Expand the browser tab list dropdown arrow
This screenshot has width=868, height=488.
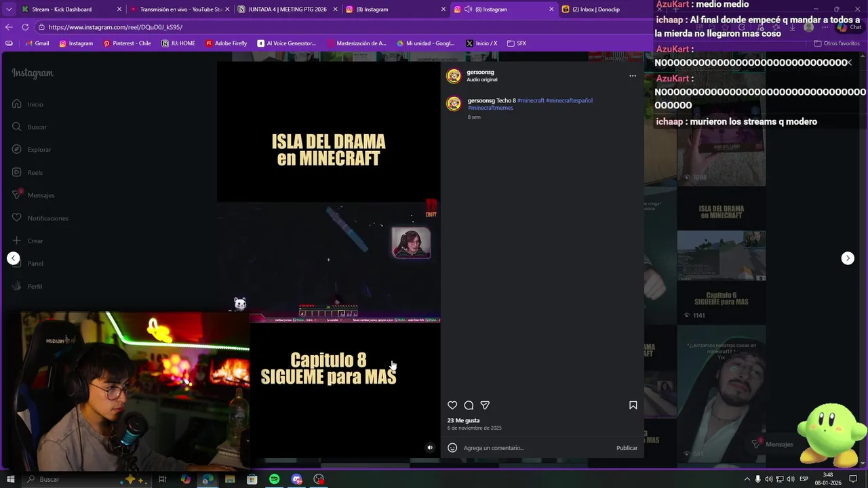point(8,9)
